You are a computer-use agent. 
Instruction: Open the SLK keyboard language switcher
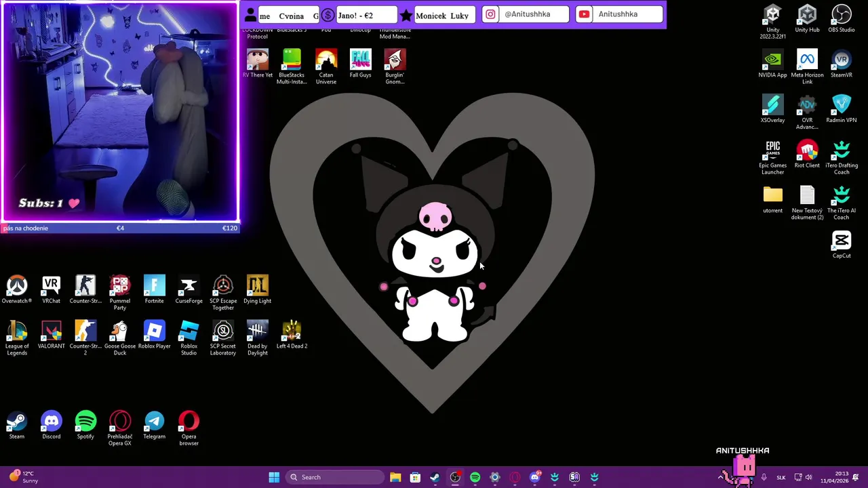click(x=781, y=477)
